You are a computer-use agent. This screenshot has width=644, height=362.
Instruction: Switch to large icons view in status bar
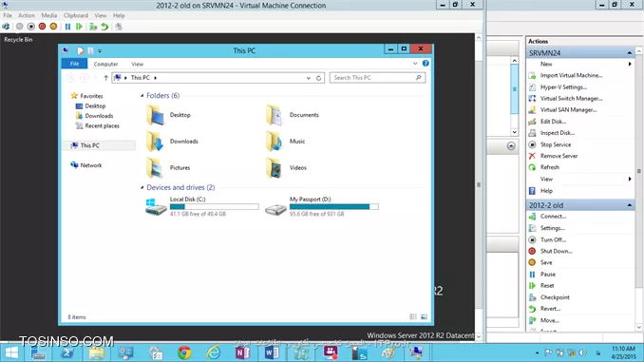pyautogui.click(x=424, y=316)
